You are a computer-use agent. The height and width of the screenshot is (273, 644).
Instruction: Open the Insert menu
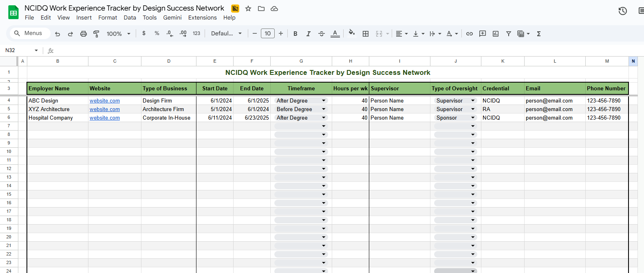click(x=84, y=17)
